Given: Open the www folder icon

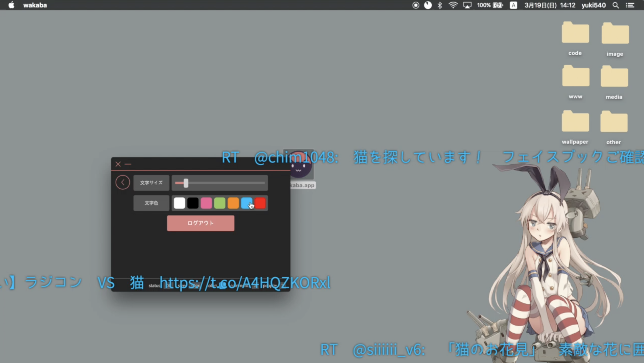Looking at the screenshot, I should click(x=576, y=77).
